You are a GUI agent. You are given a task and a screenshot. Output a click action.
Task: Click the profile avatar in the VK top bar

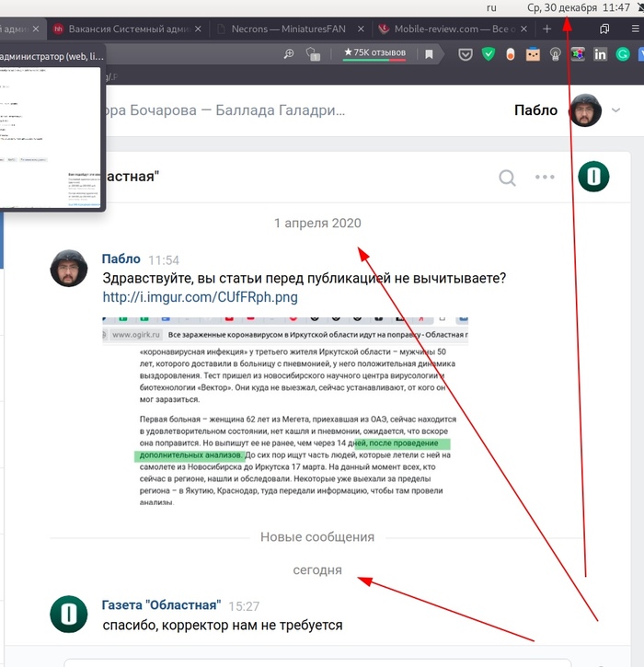click(585, 110)
